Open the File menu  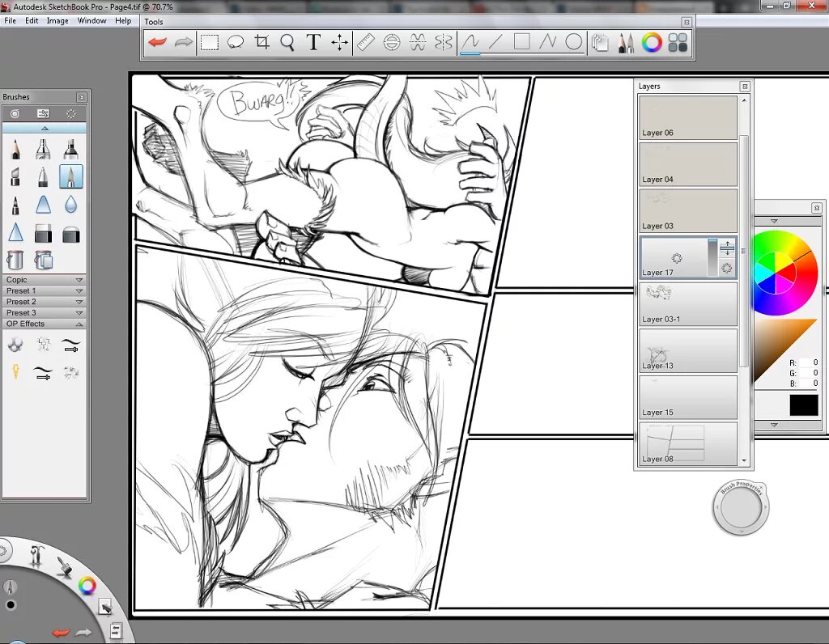coord(10,20)
